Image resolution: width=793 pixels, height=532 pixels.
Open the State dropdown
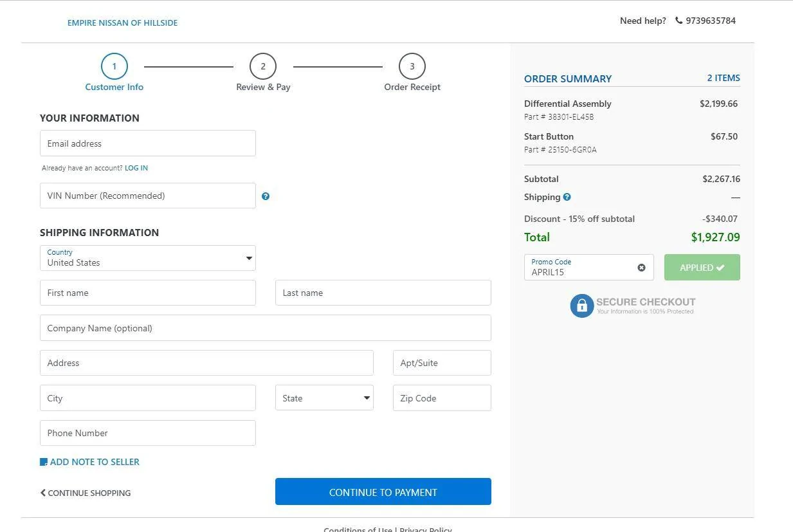click(324, 398)
